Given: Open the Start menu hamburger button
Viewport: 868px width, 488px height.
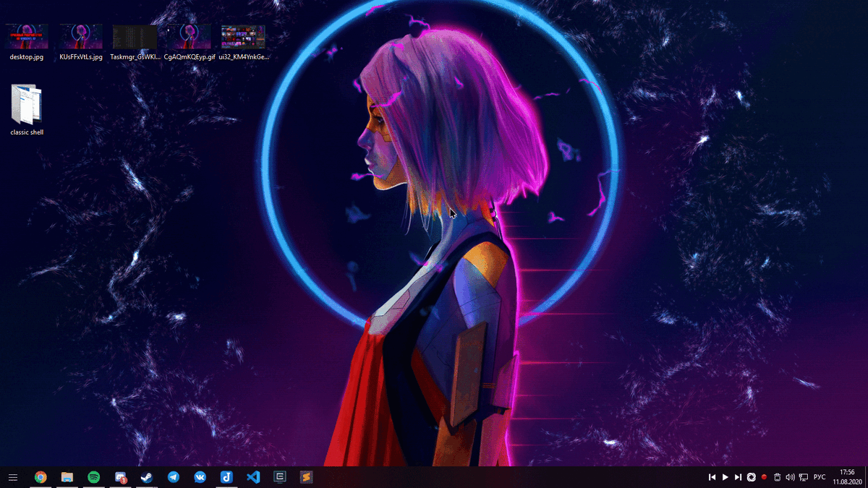Looking at the screenshot, I should coord(12,477).
